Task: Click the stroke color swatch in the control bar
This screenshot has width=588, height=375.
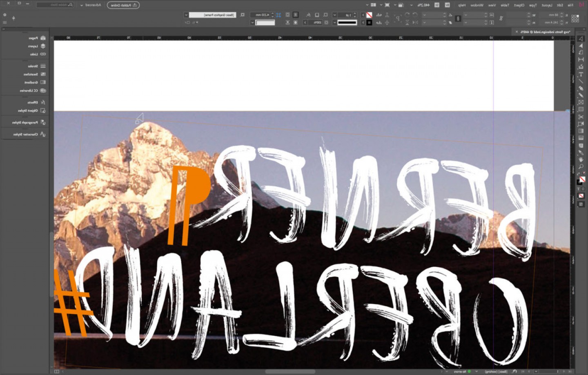Action: tap(369, 22)
